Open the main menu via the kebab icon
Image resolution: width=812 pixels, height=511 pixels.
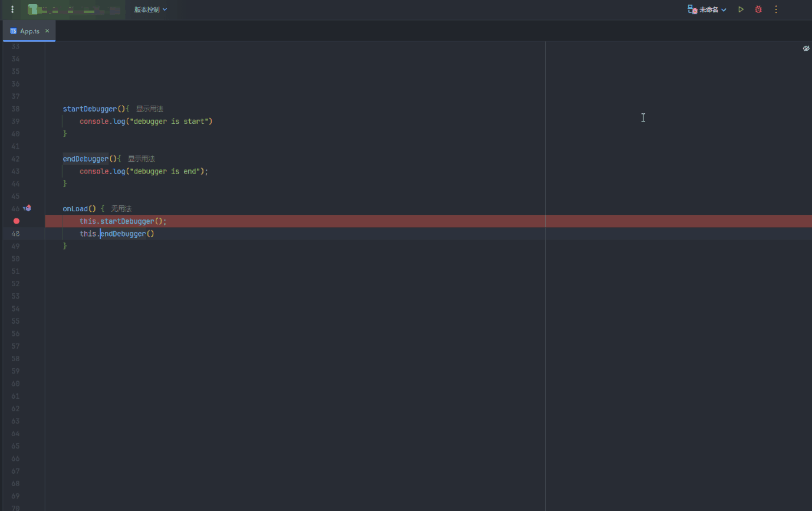[x=12, y=9]
